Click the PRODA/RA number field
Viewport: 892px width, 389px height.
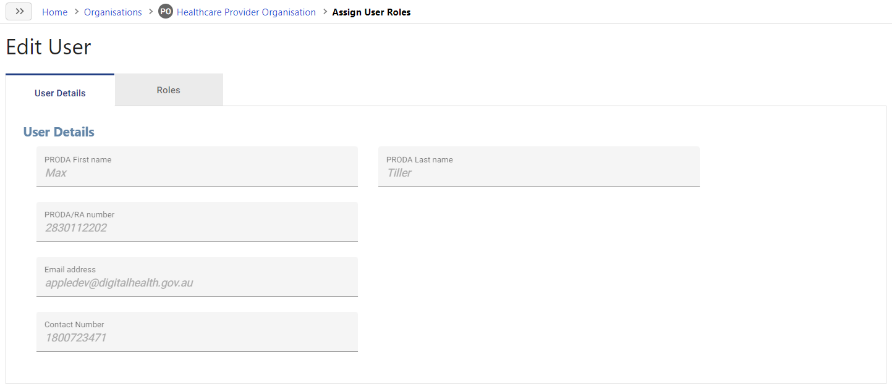pyautogui.click(x=197, y=222)
